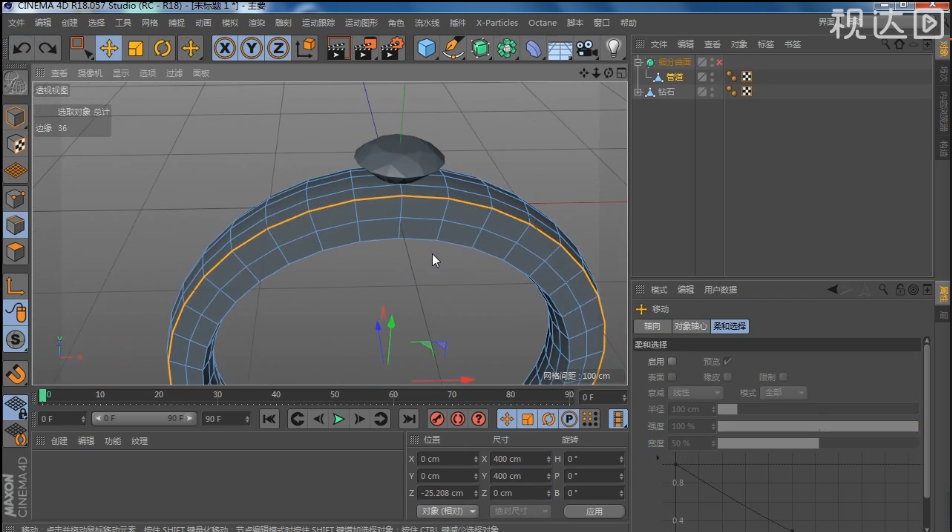
Task: Toggle Z axis lock
Action: (x=278, y=48)
